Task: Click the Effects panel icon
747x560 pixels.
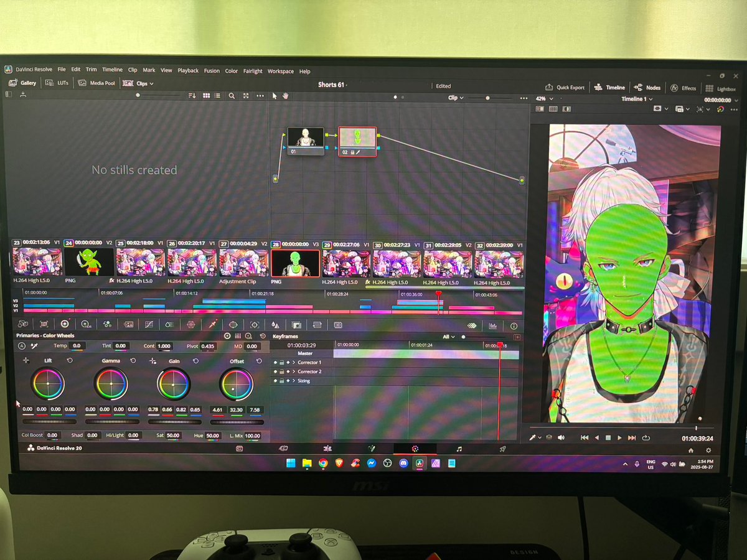Action: coord(685,87)
